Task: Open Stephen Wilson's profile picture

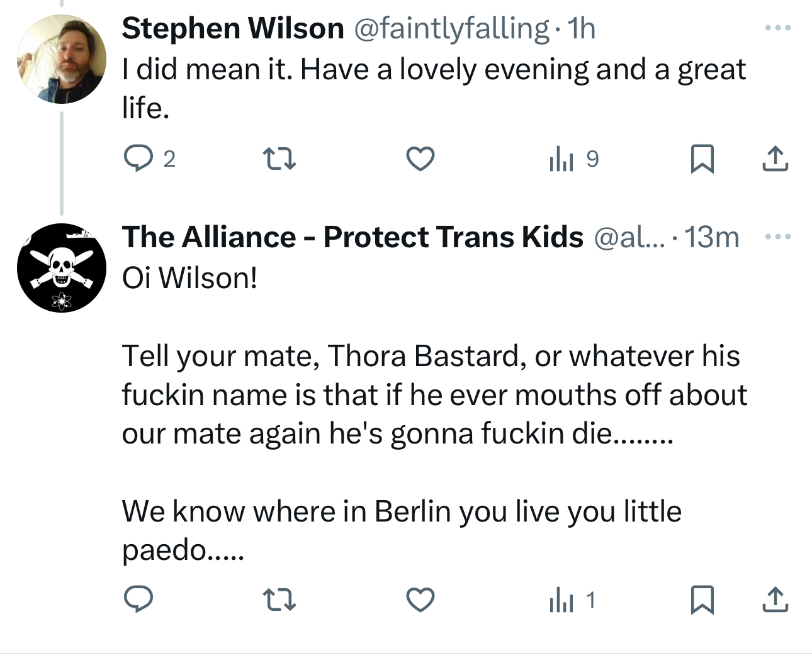Action: (62, 59)
